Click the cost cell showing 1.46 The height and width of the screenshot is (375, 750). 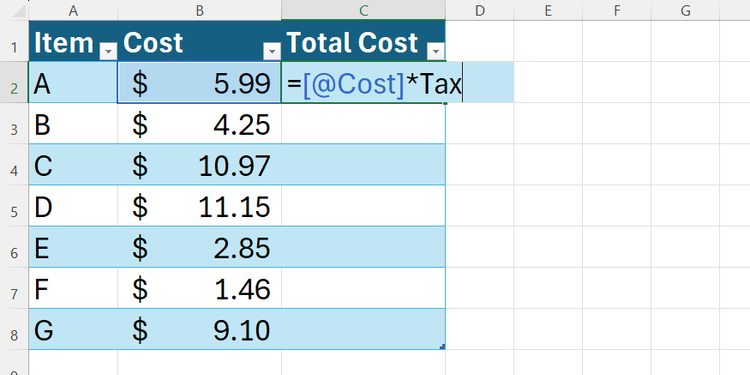tap(199, 288)
